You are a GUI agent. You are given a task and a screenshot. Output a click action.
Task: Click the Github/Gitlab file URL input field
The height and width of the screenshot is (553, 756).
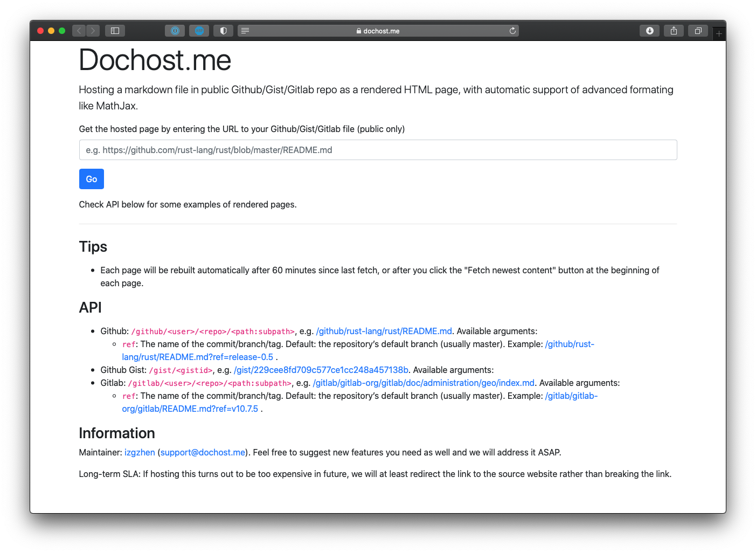pyautogui.click(x=378, y=150)
